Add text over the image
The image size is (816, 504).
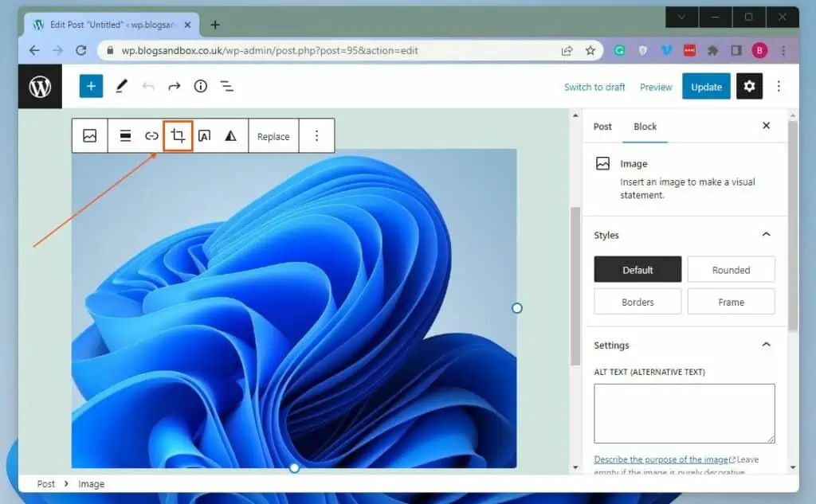[x=205, y=135]
